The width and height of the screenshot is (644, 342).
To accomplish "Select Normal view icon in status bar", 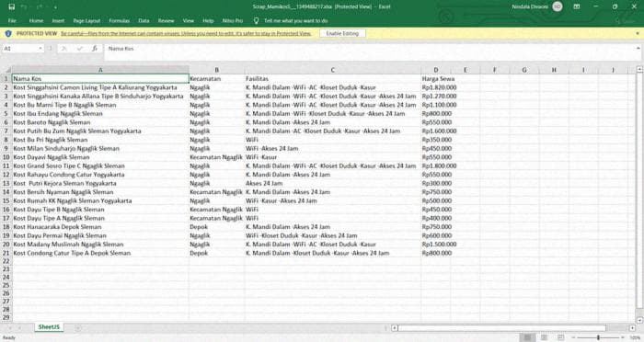I will [527, 337].
